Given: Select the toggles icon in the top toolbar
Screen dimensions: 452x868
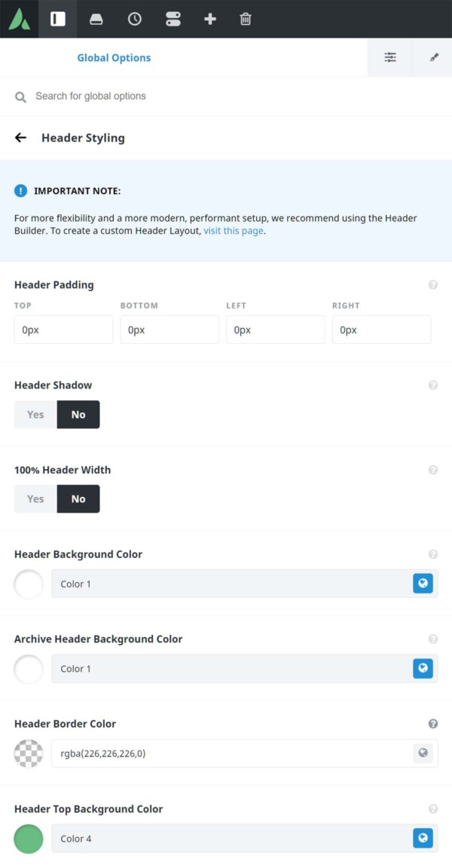Looking at the screenshot, I should (172, 19).
